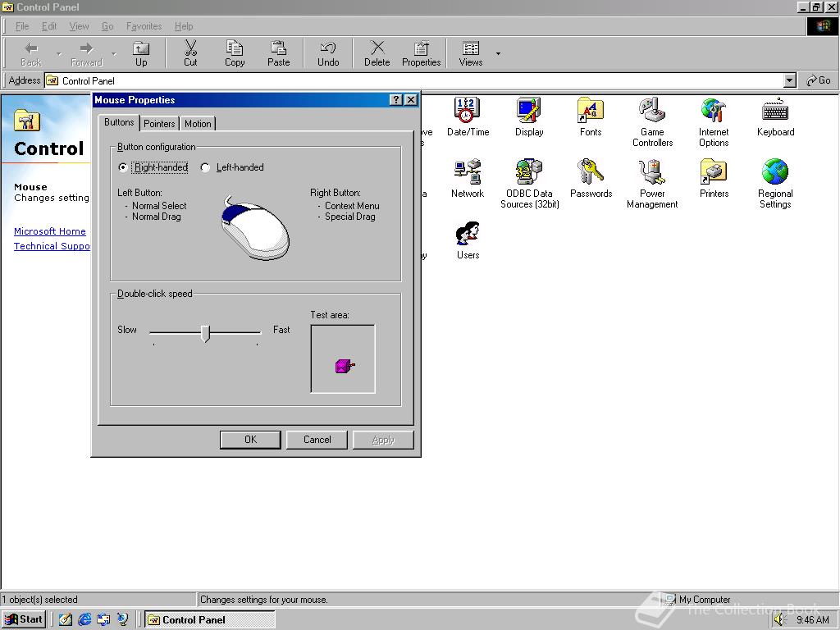Click the Undo toolbar icon

point(328,53)
